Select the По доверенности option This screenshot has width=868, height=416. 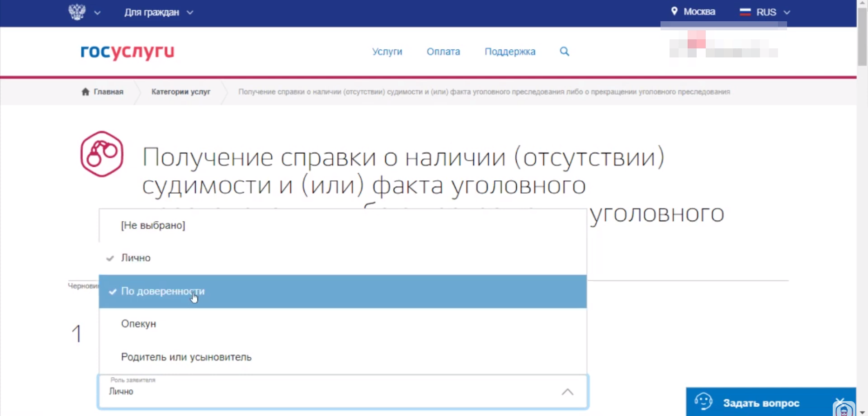163,291
